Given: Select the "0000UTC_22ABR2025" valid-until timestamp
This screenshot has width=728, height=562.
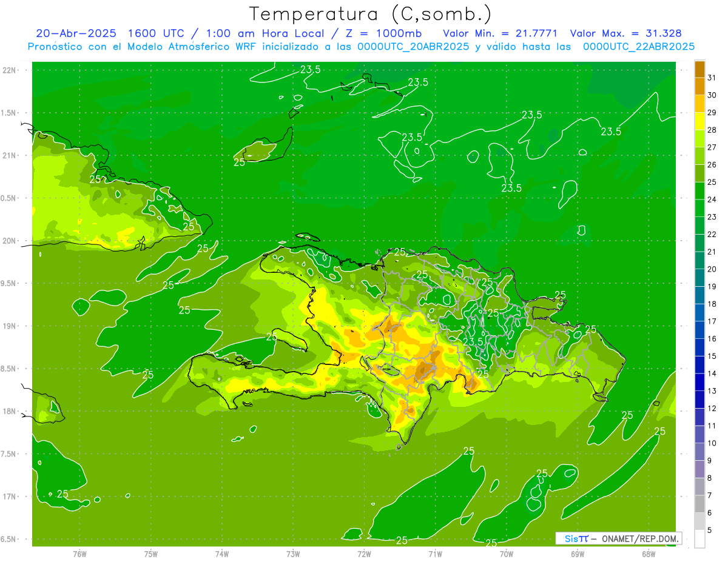Looking at the screenshot, I should click(638, 46).
